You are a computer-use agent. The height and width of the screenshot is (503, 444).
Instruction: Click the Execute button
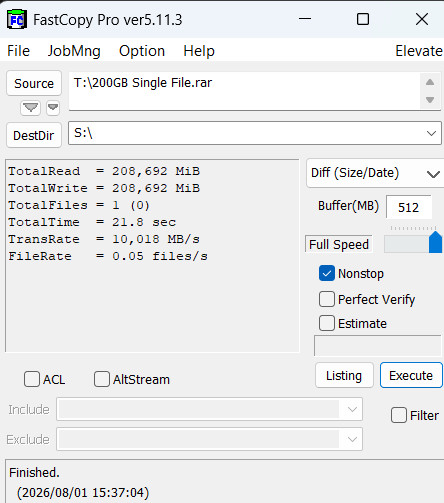411,375
